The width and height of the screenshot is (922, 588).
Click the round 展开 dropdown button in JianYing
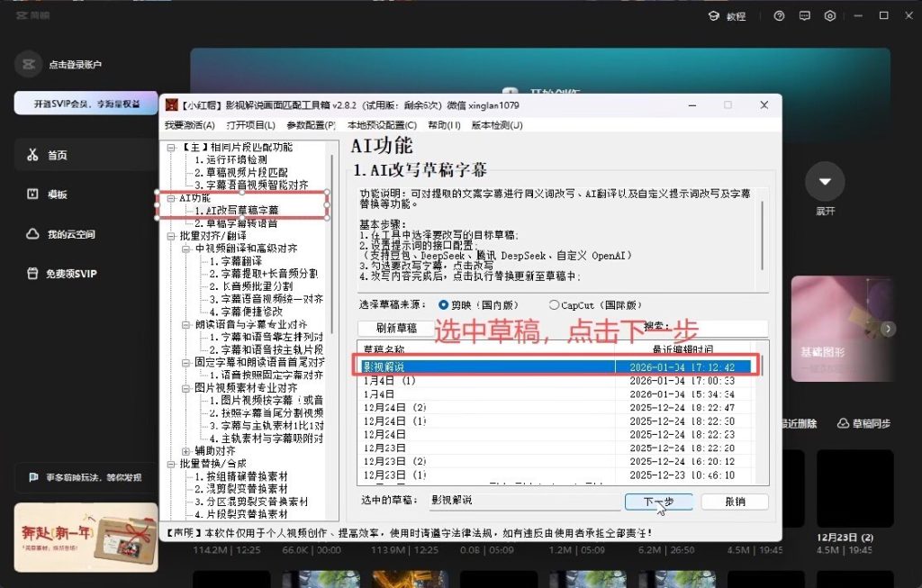tap(825, 181)
